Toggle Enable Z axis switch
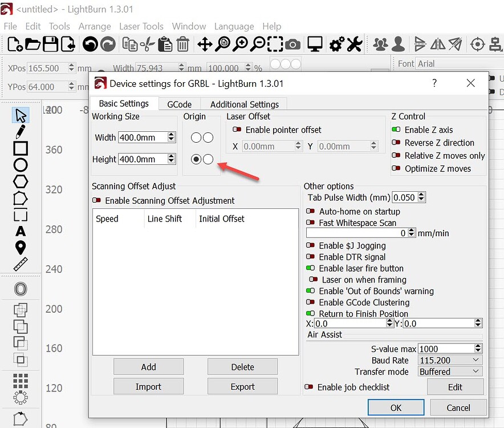This screenshot has width=504, height=428. point(396,130)
